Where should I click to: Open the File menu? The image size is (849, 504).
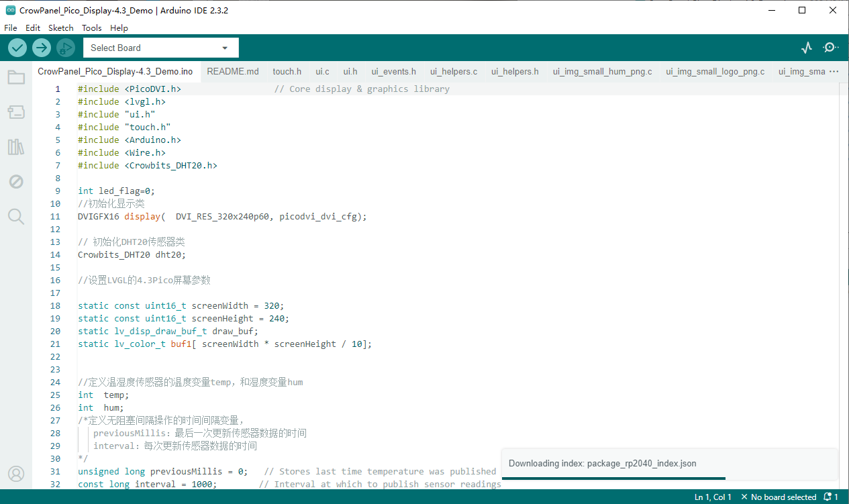pos(11,28)
